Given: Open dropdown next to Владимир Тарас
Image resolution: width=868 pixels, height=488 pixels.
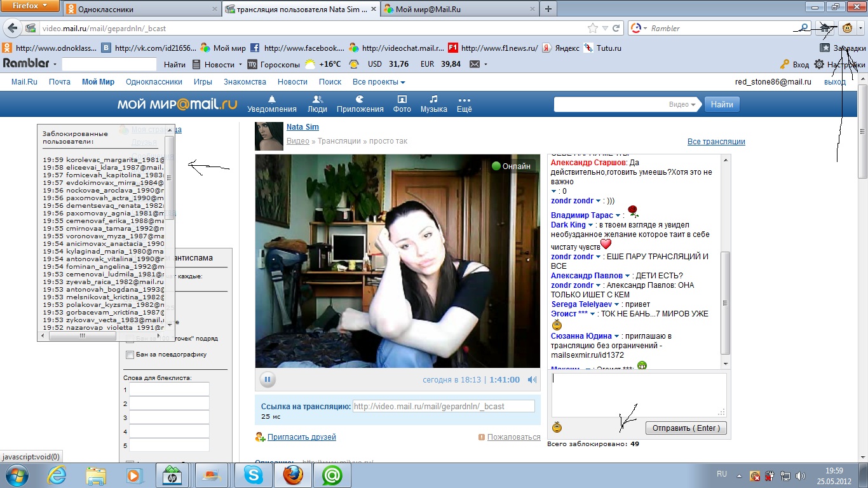Looking at the screenshot, I should pos(619,215).
